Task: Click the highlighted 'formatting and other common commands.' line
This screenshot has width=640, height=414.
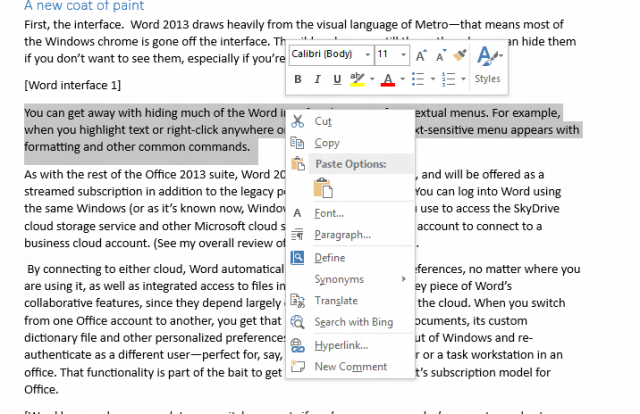Action: 137,147
